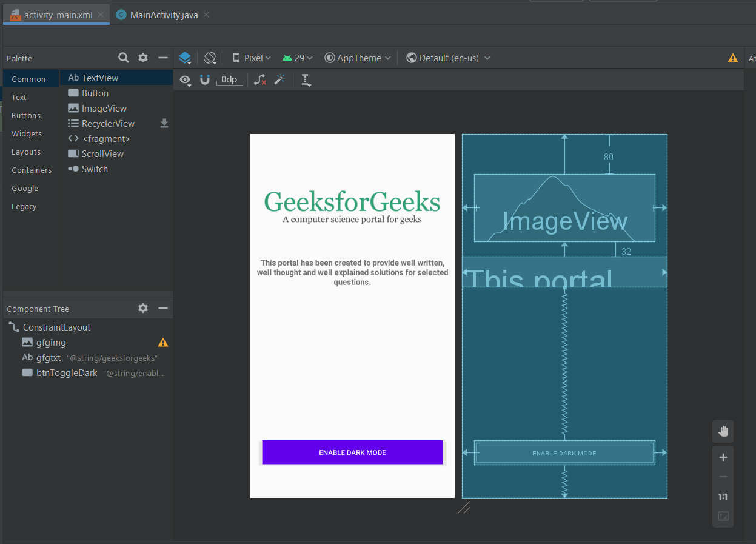Select btnToggleDark in Component Tree
The height and width of the screenshot is (544, 756).
67,373
